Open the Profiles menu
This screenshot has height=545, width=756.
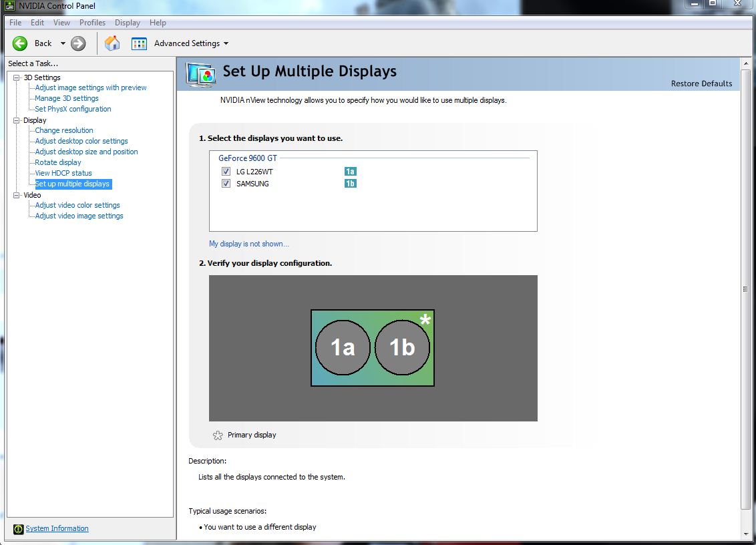(x=93, y=23)
